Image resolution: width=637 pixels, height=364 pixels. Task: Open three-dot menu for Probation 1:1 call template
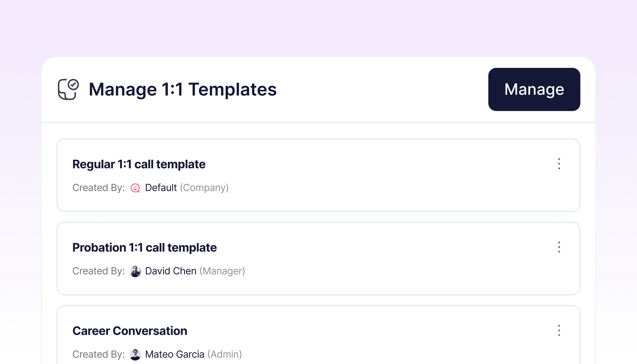tap(559, 247)
